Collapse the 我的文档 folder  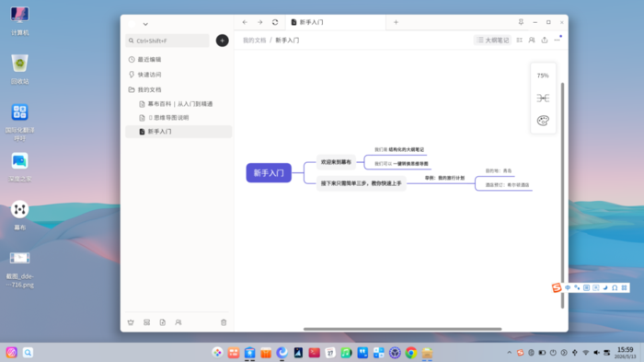178,89
